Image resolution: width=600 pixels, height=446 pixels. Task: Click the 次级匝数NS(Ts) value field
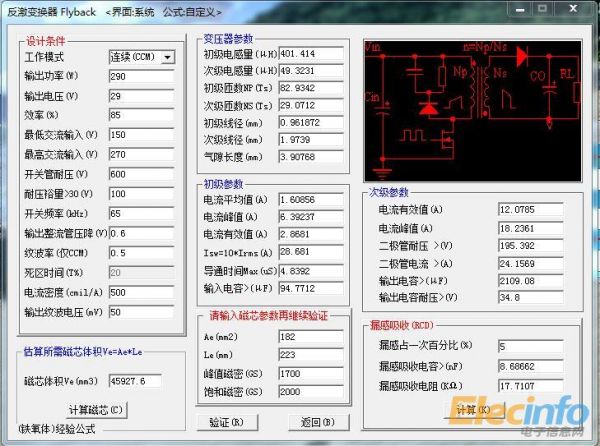tap(311, 105)
